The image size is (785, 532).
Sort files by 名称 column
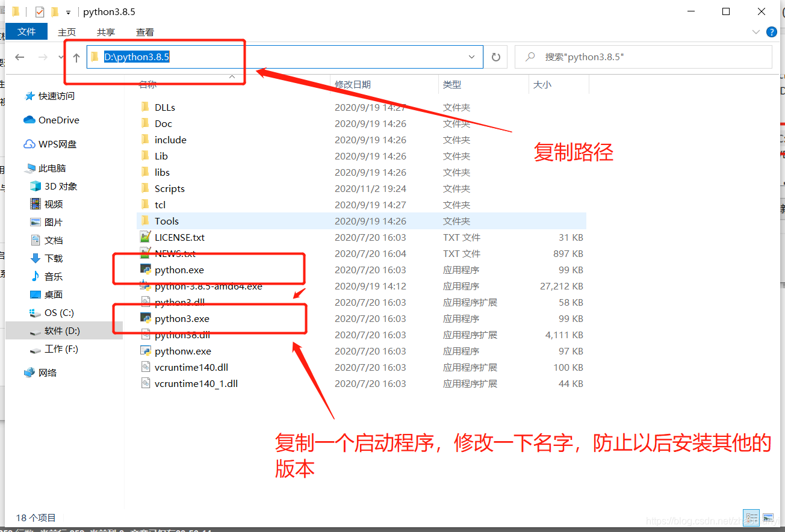tap(148, 85)
